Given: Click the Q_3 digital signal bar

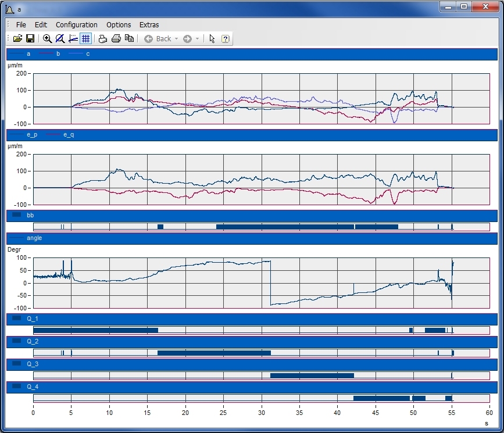Looking at the screenshot, I should 312,375.
